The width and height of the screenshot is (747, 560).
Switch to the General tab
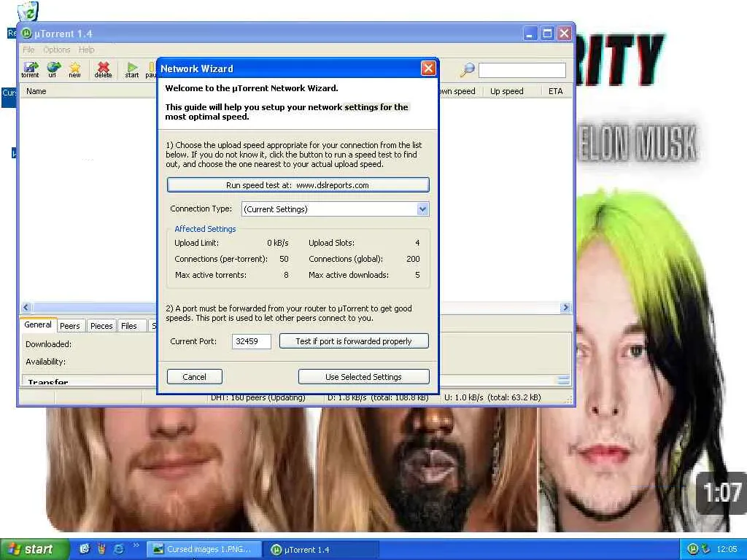pyautogui.click(x=38, y=324)
